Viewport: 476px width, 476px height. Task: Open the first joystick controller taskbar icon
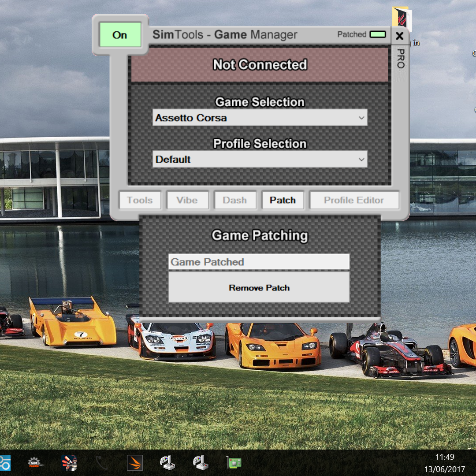click(167, 463)
